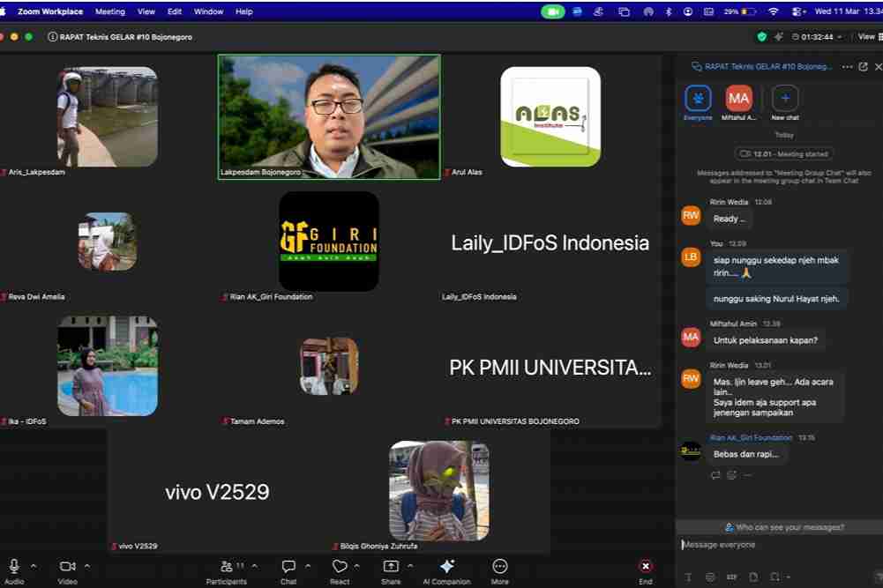This screenshot has width=883, height=588.
Task: Click the Wi-Fi icon in menu bar
Action: coord(774,11)
